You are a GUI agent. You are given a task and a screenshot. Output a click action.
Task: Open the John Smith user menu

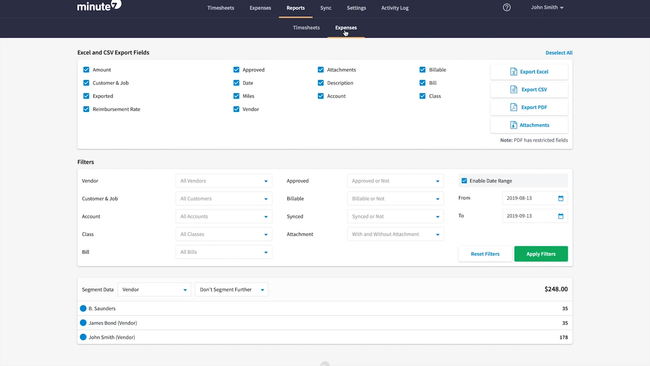[x=547, y=7]
